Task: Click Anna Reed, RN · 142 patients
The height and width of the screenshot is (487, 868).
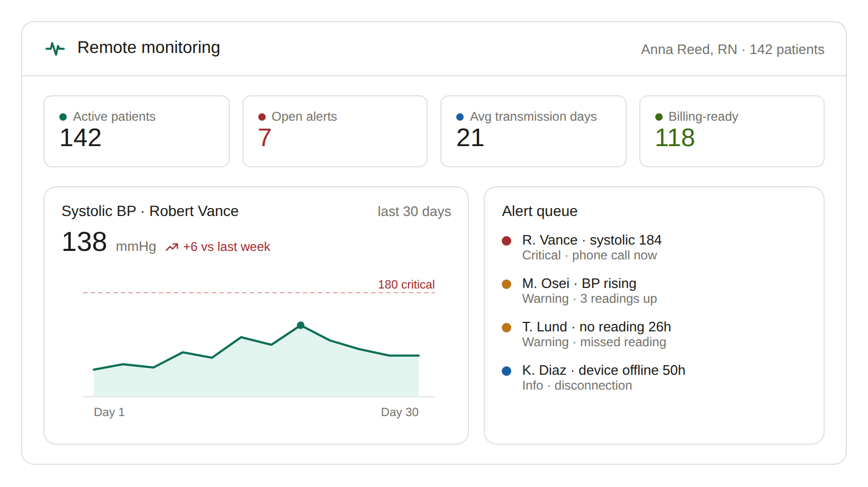Action: click(x=733, y=50)
